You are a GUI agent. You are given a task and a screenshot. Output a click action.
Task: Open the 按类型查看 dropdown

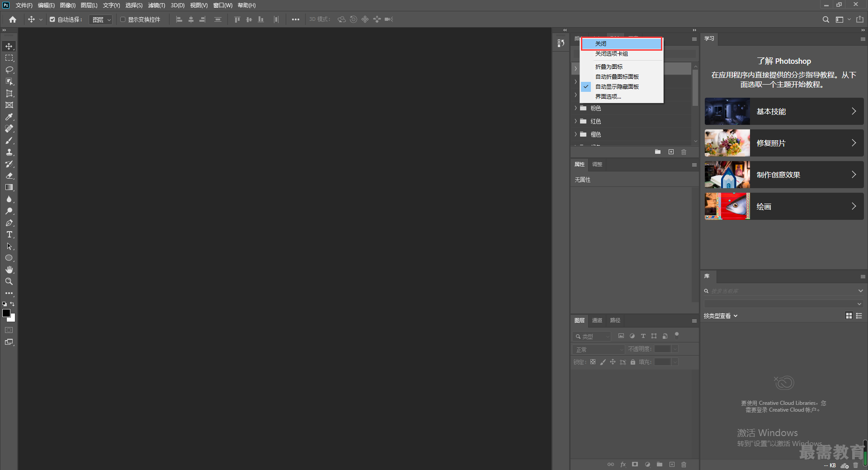721,316
